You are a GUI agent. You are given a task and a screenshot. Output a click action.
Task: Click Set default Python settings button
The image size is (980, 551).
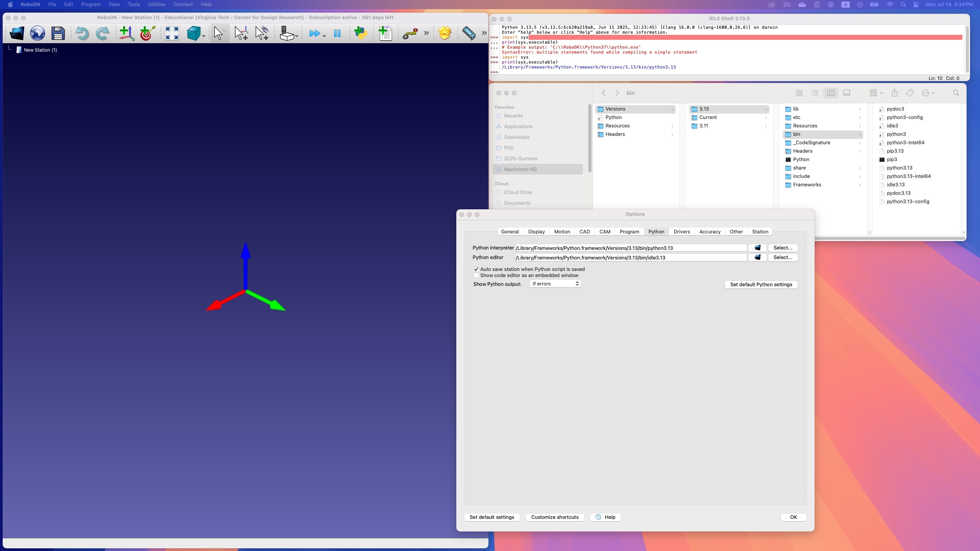coord(761,284)
